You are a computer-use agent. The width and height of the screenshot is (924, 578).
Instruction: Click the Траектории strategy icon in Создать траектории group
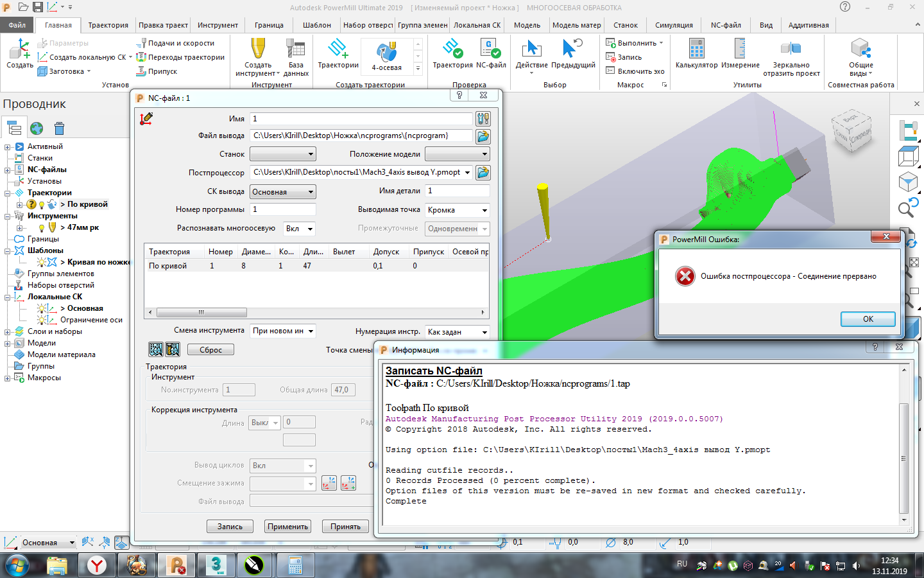point(338,53)
